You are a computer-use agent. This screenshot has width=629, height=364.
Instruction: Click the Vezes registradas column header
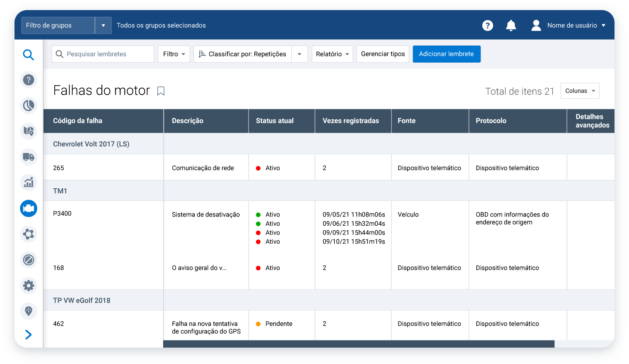pos(353,121)
